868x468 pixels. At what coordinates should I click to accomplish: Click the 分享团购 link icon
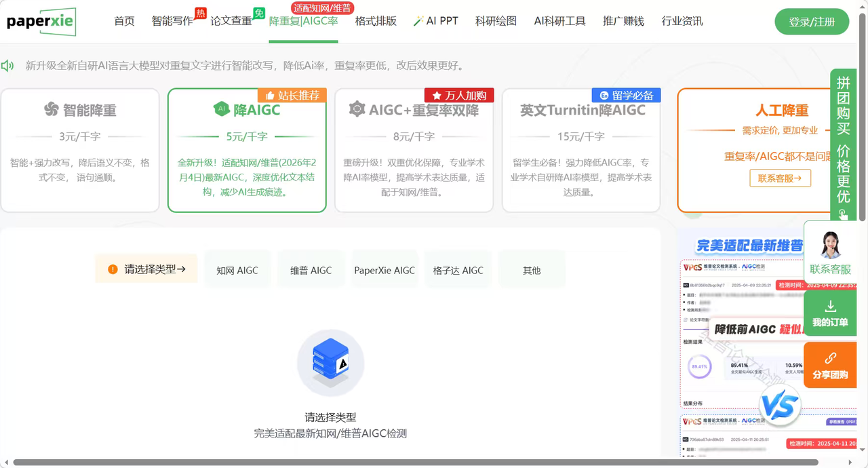tap(831, 358)
